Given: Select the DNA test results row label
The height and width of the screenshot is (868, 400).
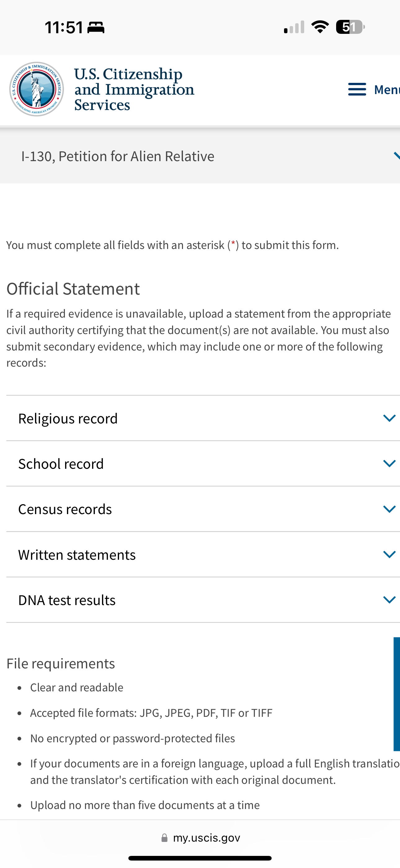Looking at the screenshot, I should pyautogui.click(x=67, y=600).
